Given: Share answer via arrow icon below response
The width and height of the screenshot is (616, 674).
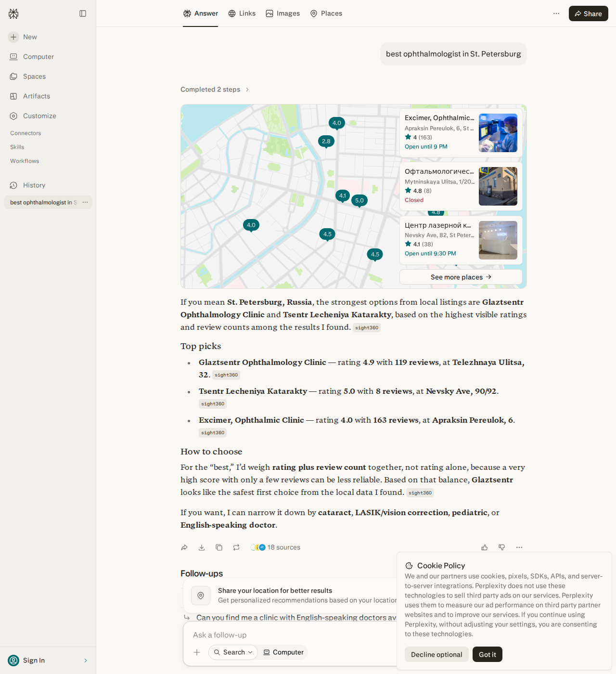Looking at the screenshot, I should (x=184, y=547).
